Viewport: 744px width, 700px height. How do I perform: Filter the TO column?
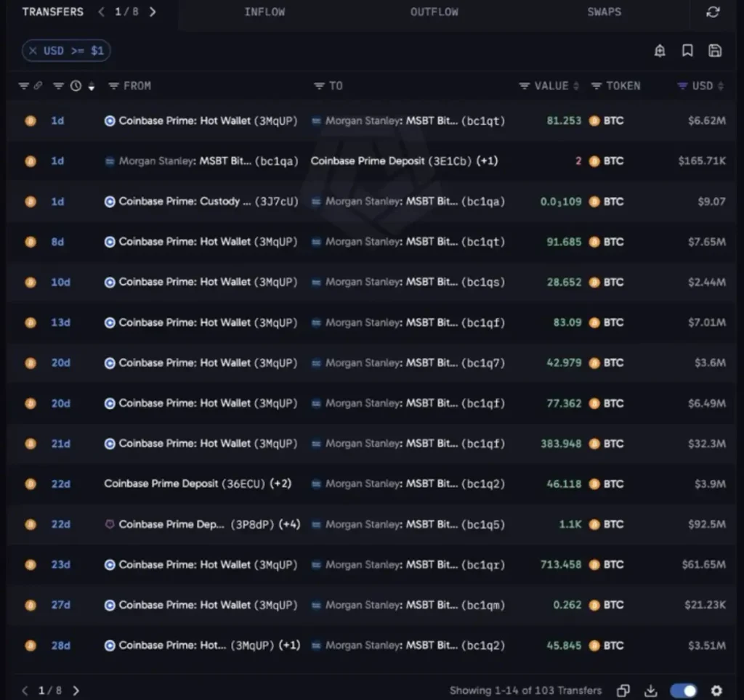(320, 86)
